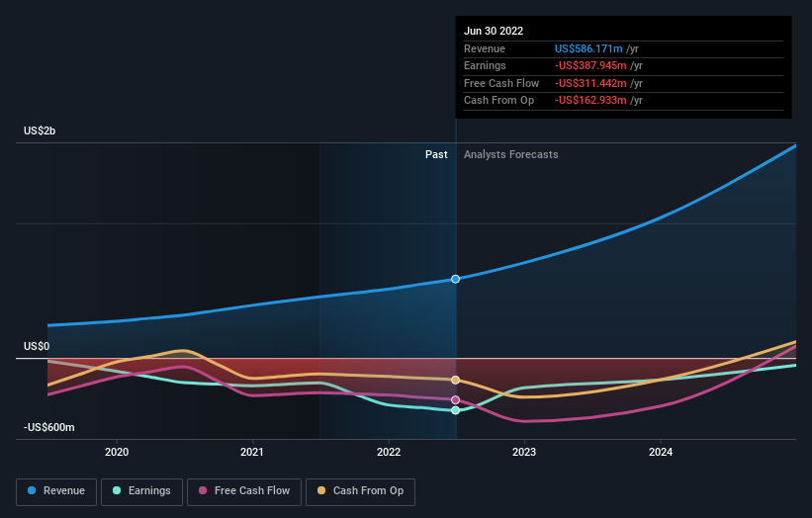The width and height of the screenshot is (812, 518).
Task: Click the -US$162.933m cash from op value
Action: [590, 101]
